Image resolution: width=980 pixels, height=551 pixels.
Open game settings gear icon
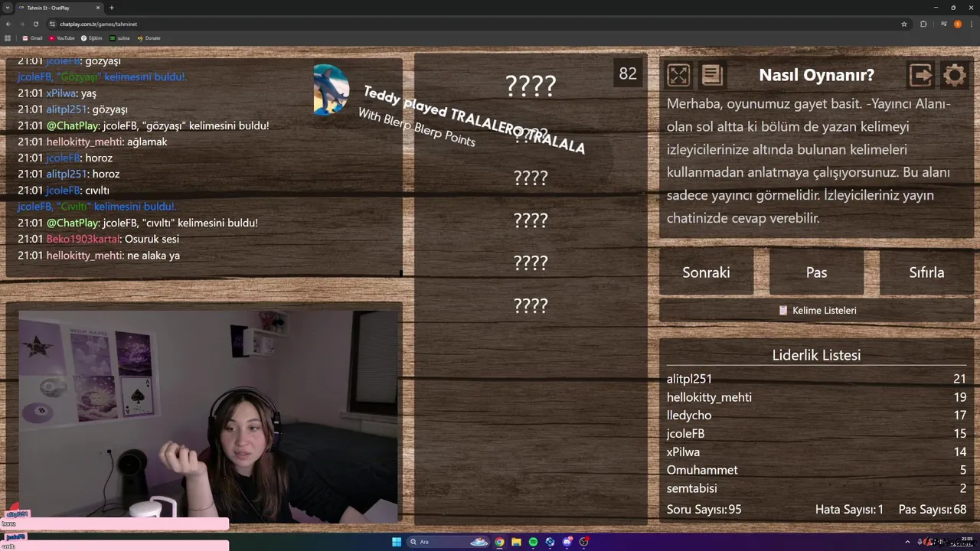coord(955,75)
